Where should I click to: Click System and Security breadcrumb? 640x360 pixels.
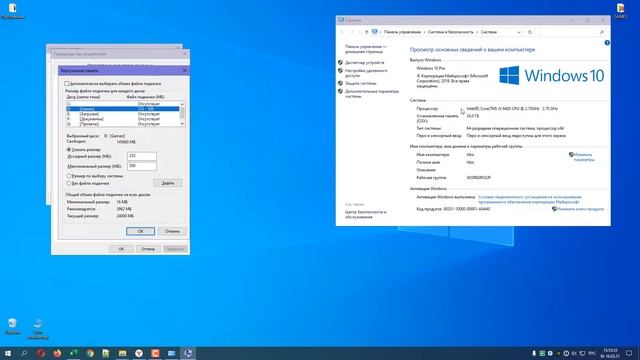(451, 32)
